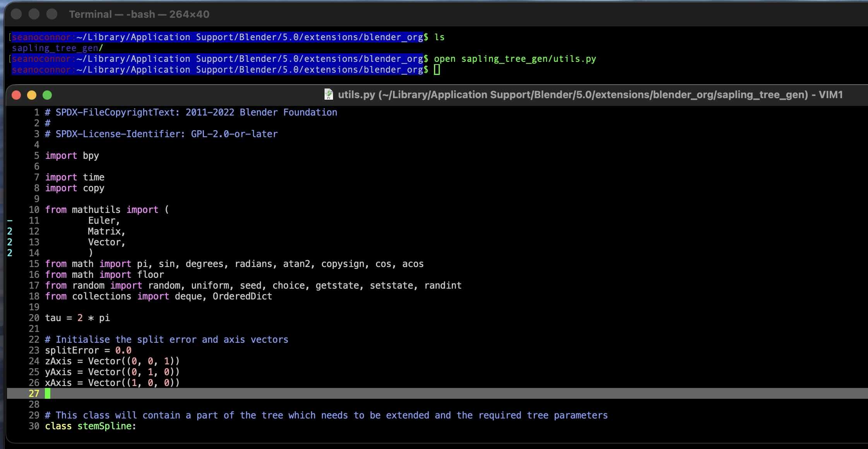Click 'atan2' in the math import line 15

[x=296, y=264]
